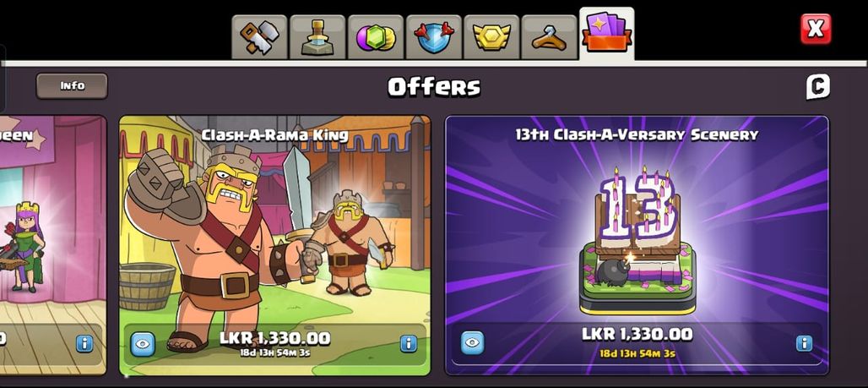Show info for the Queen offer

84,344
